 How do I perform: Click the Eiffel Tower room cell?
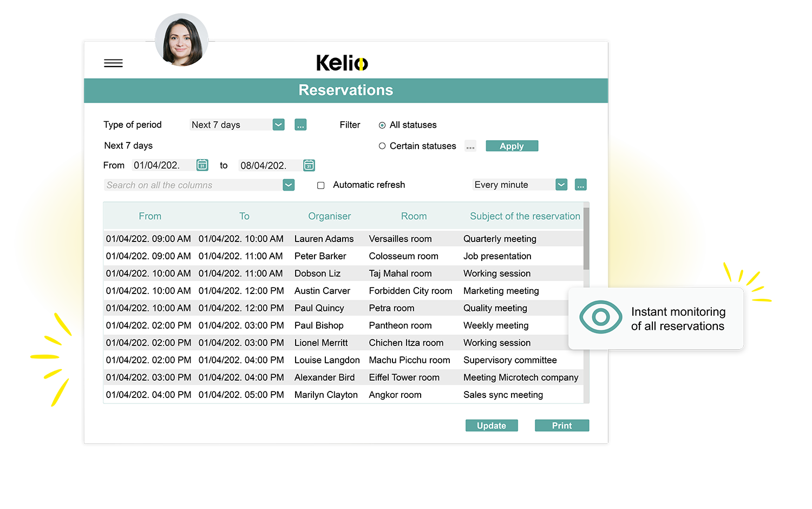(404, 377)
